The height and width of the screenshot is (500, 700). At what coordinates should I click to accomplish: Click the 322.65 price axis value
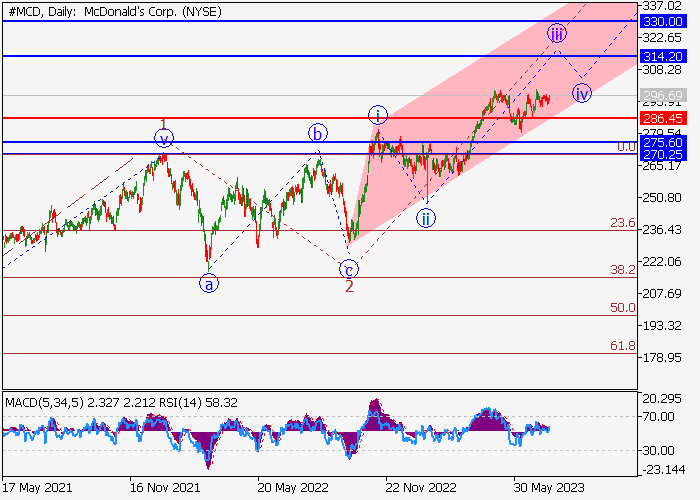[662, 38]
